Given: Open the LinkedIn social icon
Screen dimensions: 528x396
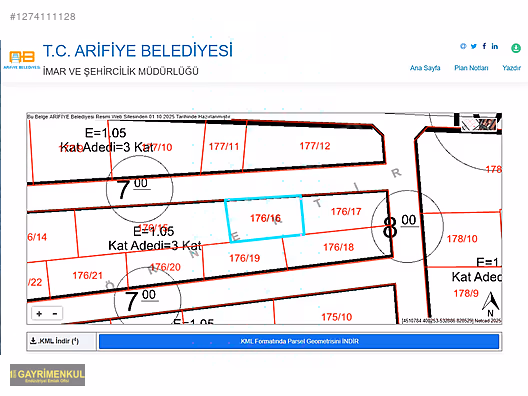Looking at the screenshot, I should tap(494, 46).
